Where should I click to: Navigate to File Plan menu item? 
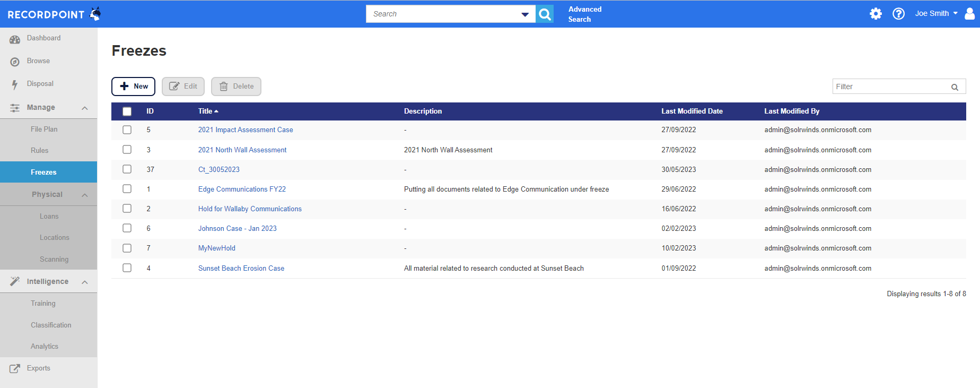tap(44, 130)
